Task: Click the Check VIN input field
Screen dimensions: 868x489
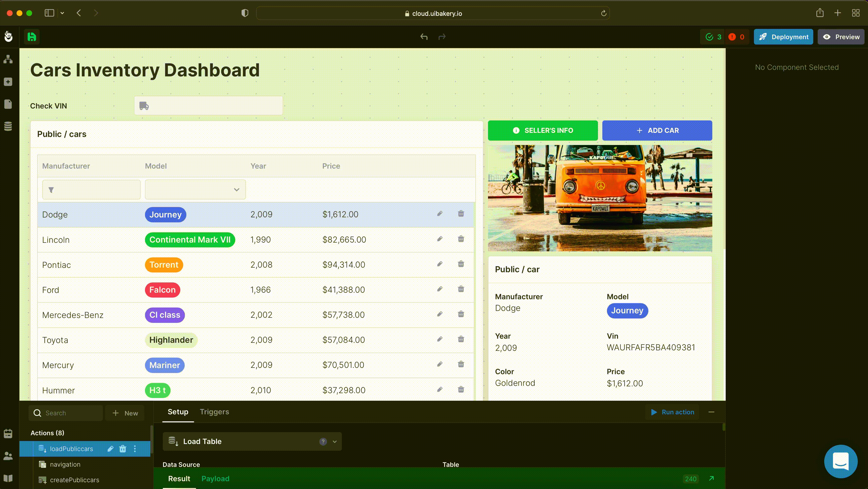Action: click(x=208, y=106)
